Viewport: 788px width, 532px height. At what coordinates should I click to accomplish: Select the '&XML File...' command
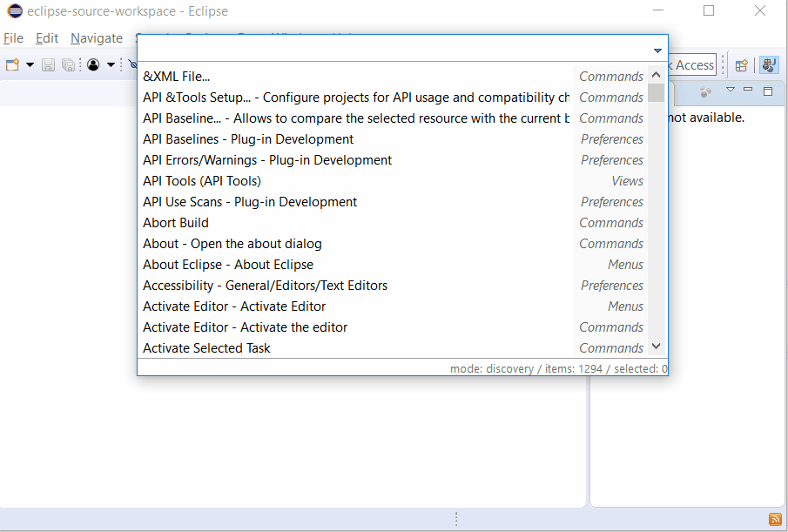coord(394,77)
